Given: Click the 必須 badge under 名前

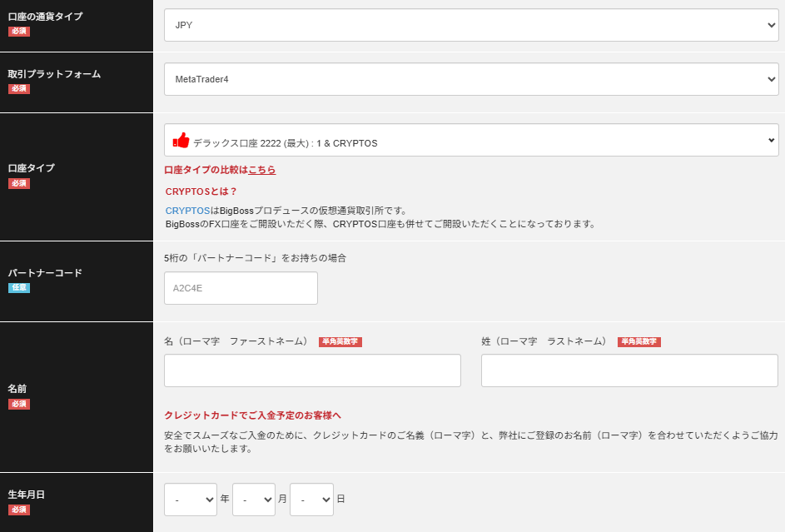Looking at the screenshot, I should click(x=19, y=405).
